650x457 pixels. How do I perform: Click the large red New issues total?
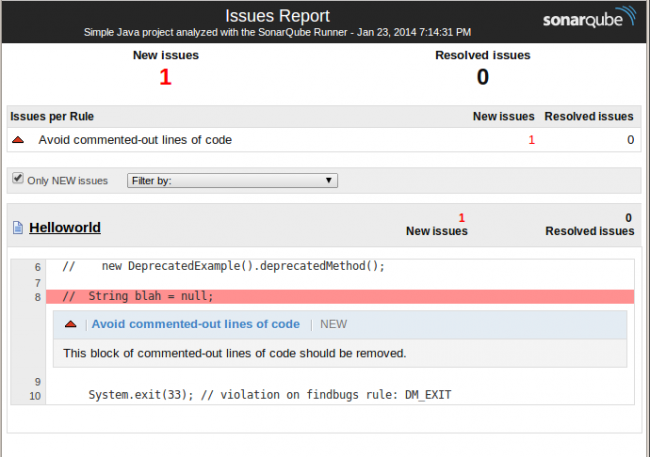pos(166,77)
